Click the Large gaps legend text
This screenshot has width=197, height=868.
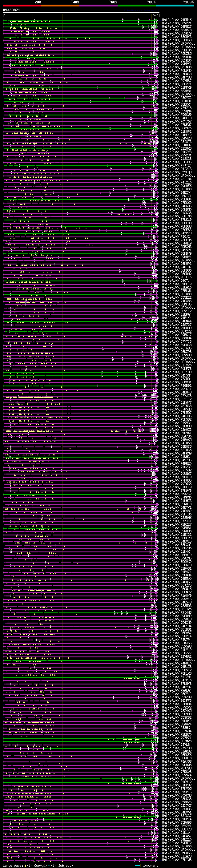point(38,865)
